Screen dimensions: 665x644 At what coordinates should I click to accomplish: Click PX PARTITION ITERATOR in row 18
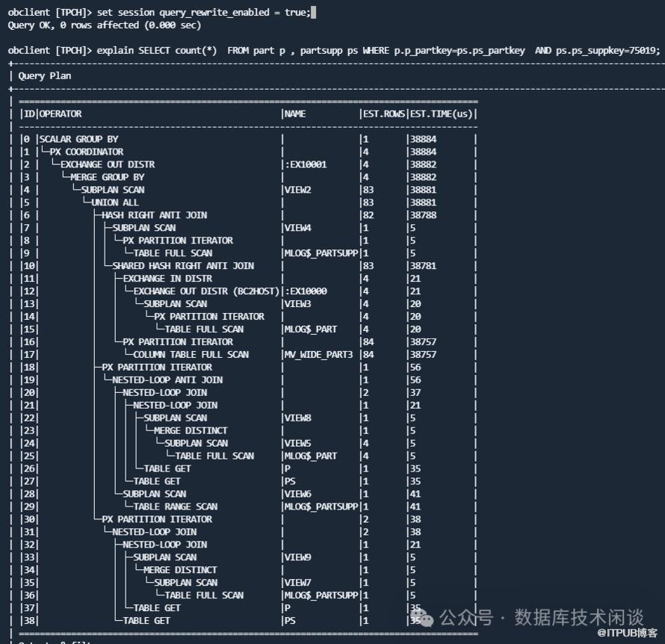click(x=157, y=367)
